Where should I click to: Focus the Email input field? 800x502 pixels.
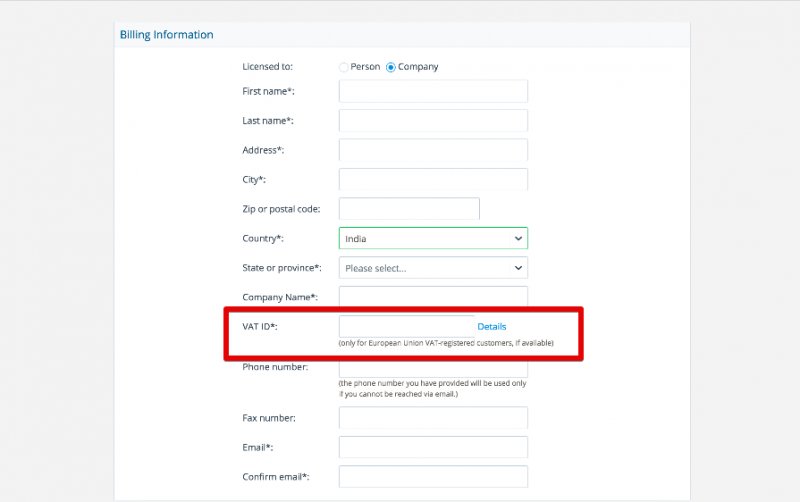tap(433, 447)
